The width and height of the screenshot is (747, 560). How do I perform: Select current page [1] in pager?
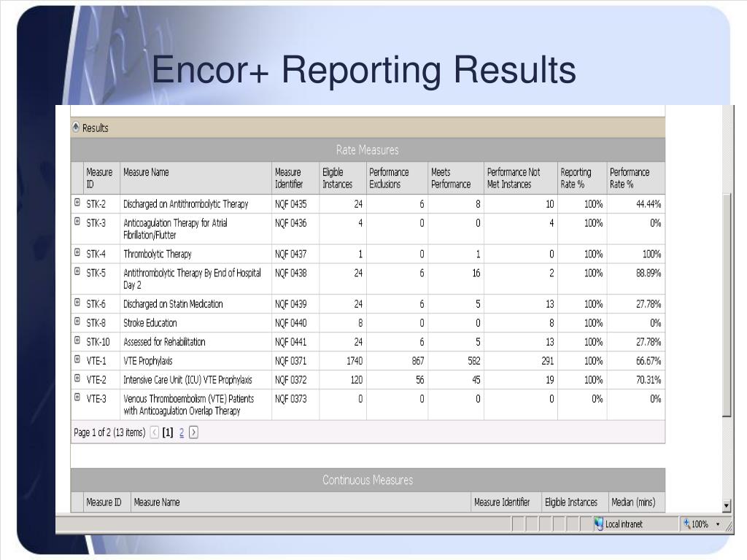point(168,432)
